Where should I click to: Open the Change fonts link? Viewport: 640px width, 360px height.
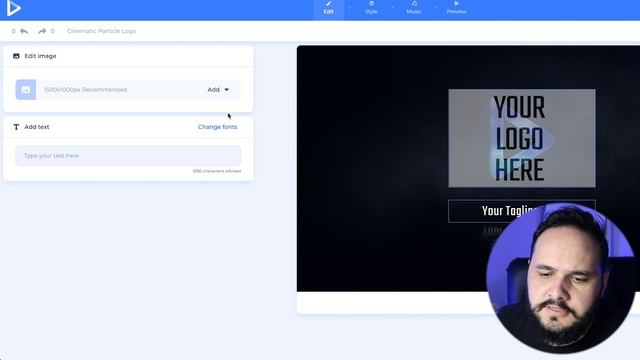coord(218,127)
